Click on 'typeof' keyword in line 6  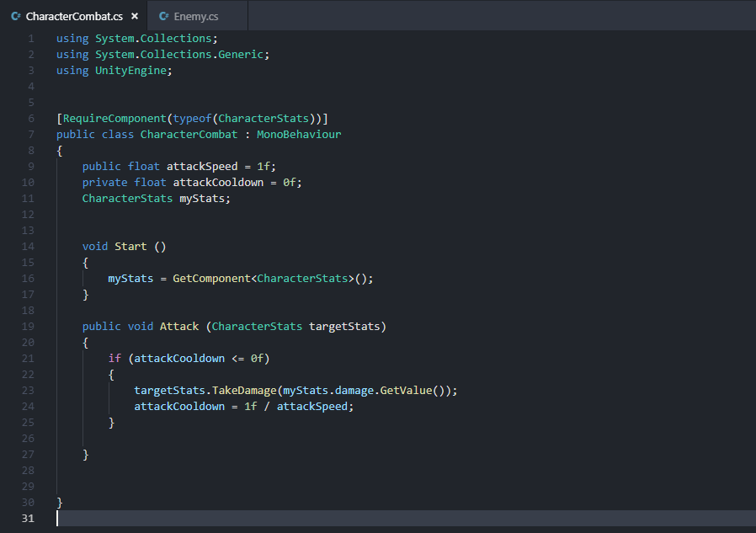193,119
